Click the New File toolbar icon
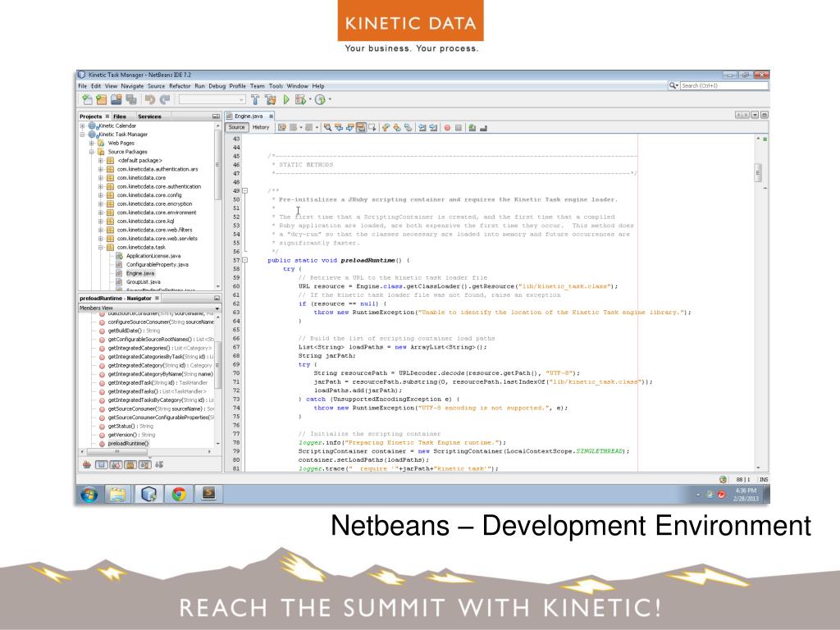 87,99
